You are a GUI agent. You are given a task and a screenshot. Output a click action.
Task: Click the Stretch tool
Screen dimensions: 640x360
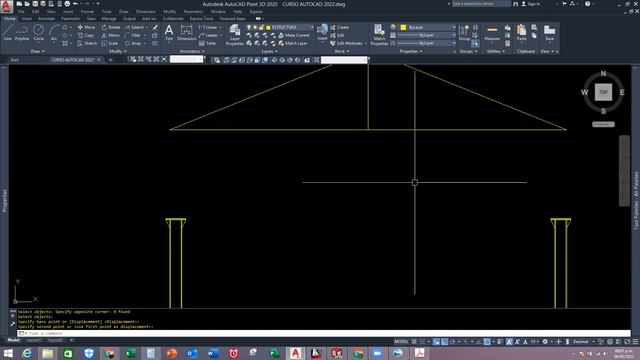(x=87, y=43)
